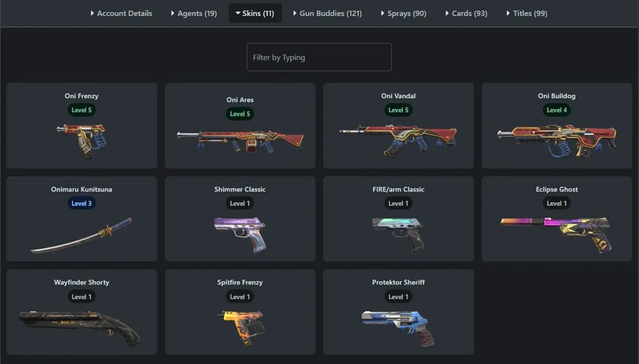Click the Level 5 badge on Oni Vandal

pos(398,110)
